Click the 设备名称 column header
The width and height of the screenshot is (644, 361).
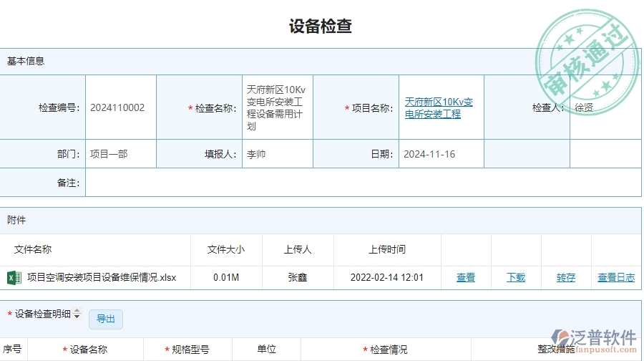pyautogui.click(x=89, y=350)
